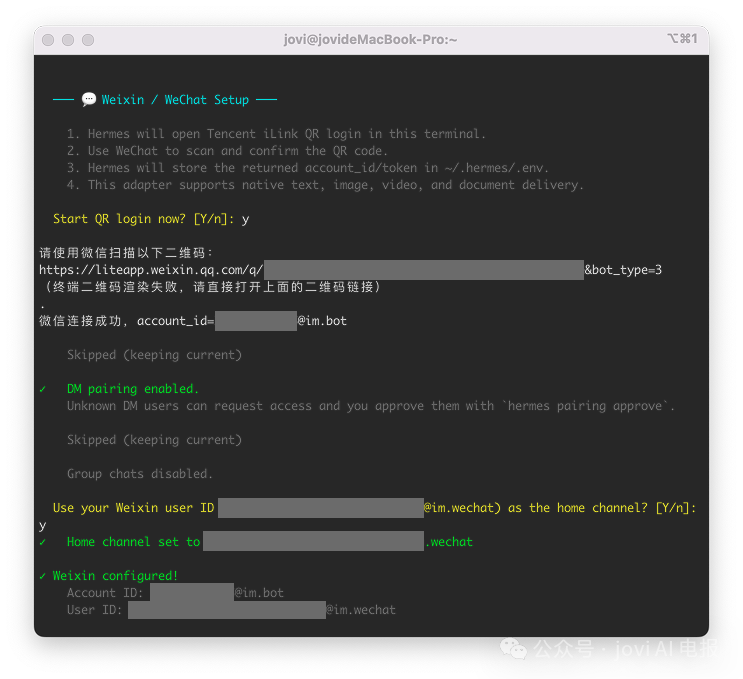Select line '2. Use WeChat to scan and confirm'
This screenshot has height=679, width=743.
point(227,151)
